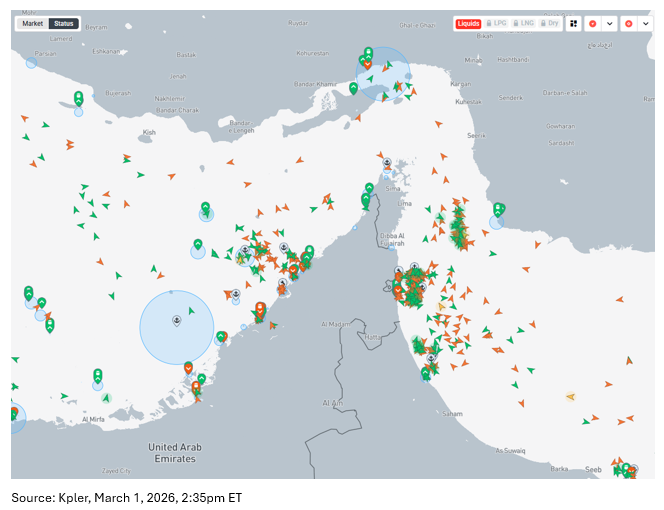The width and height of the screenshot is (664, 510).
Task: Click the Al Madam label
Action: (x=335, y=324)
